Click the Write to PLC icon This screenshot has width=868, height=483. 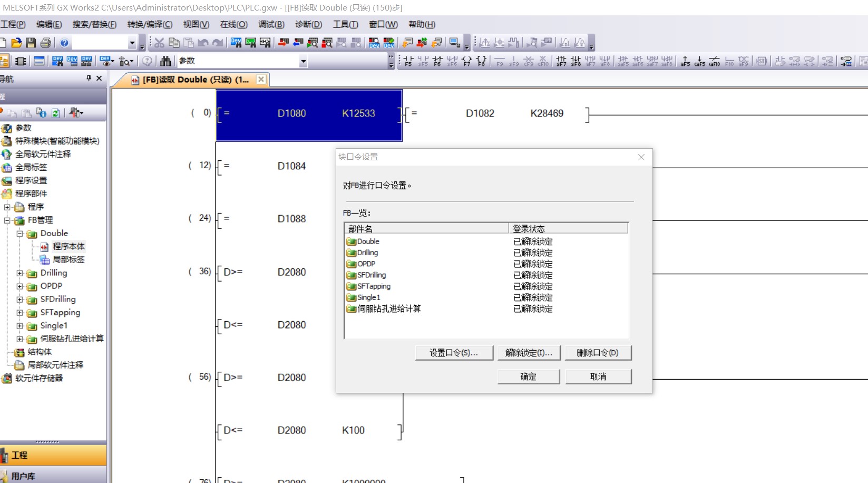[283, 43]
